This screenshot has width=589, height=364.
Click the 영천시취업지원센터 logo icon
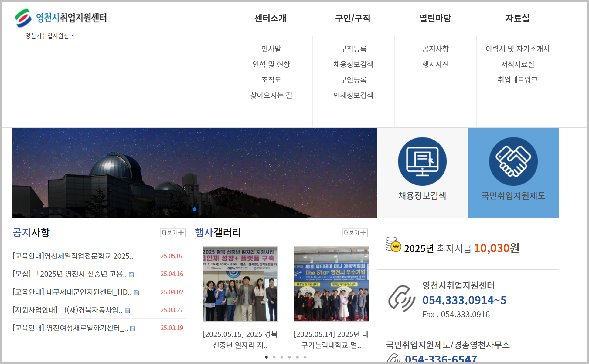pyautogui.click(x=23, y=18)
